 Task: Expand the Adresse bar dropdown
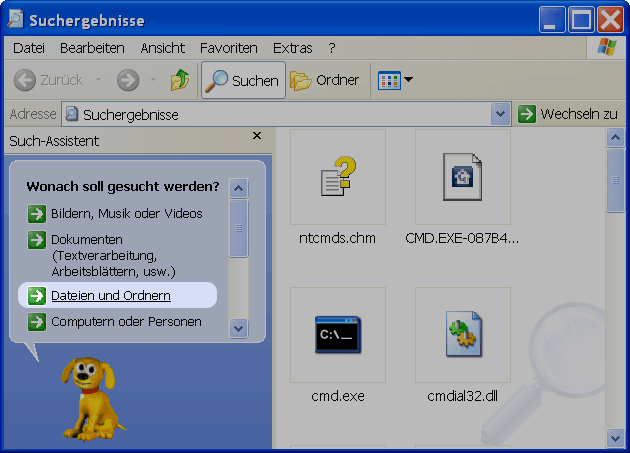(x=501, y=114)
